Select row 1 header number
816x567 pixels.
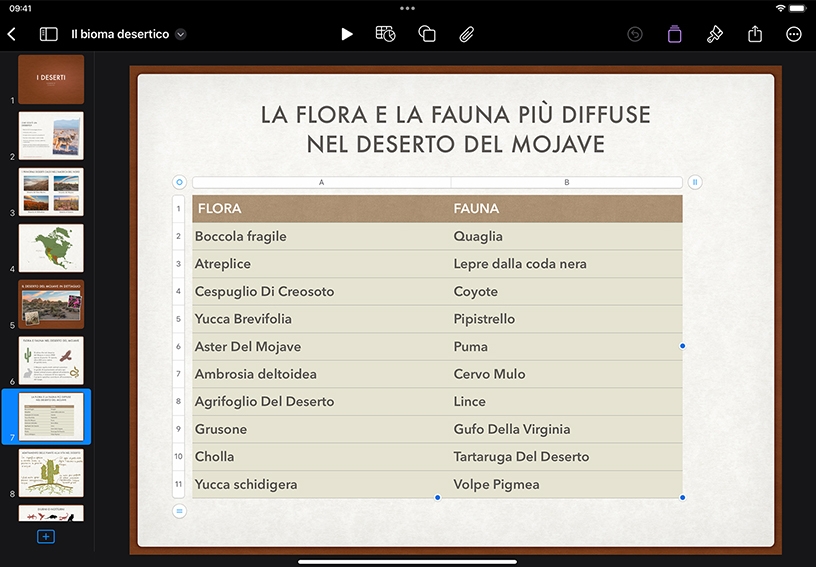[x=178, y=209]
